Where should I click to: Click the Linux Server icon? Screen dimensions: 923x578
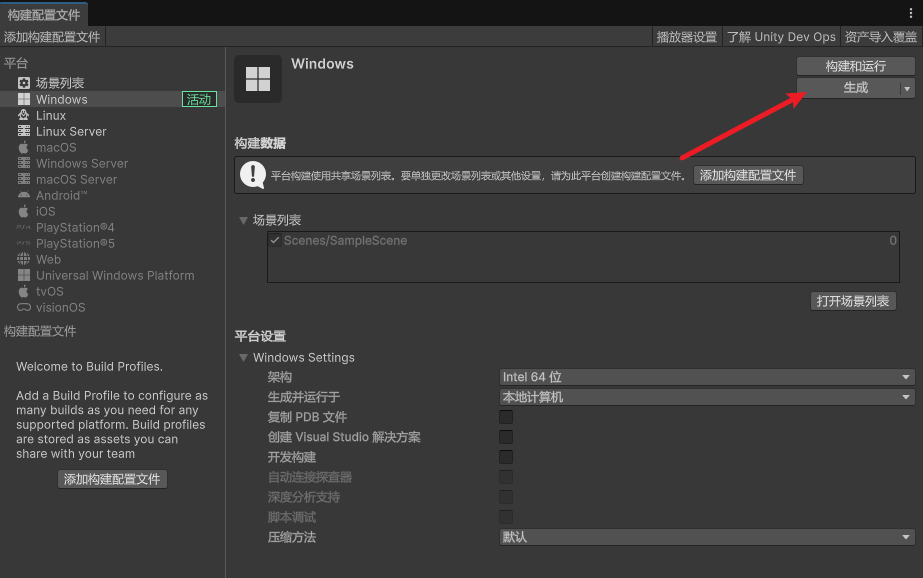(x=24, y=131)
